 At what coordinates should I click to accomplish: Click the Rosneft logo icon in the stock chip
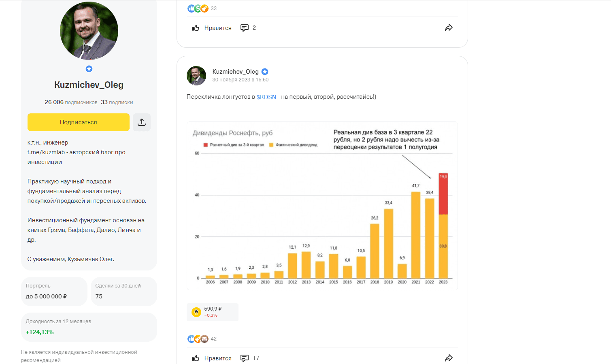pos(196,312)
